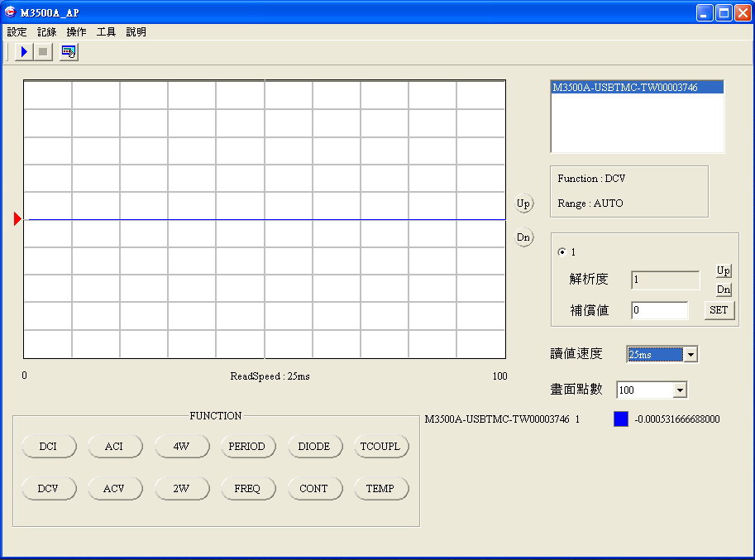Open the 操作 menu
The width and height of the screenshot is (755, 560).
[76, 32]
